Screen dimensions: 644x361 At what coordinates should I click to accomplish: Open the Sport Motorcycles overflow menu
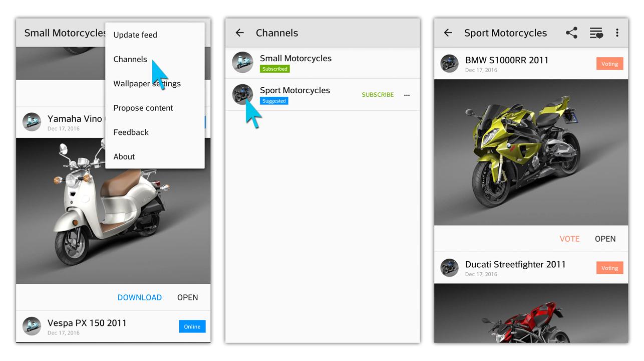point(617,33)
